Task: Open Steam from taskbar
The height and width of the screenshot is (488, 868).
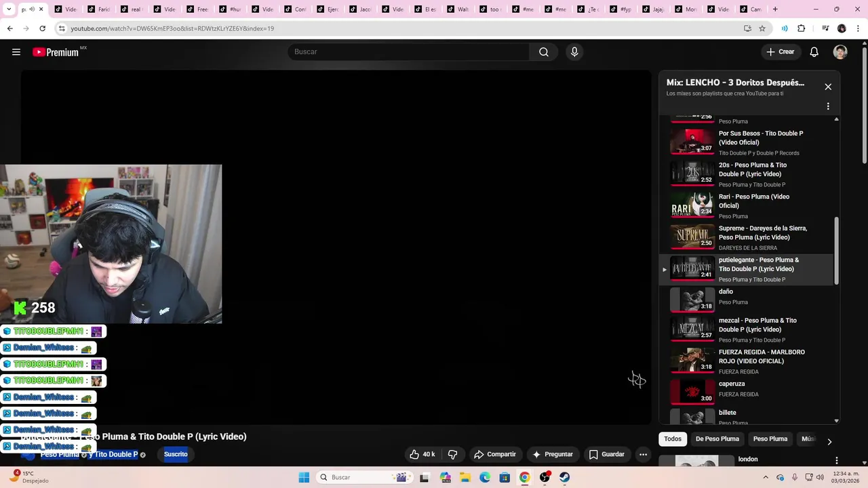Action: coord(564,477)
